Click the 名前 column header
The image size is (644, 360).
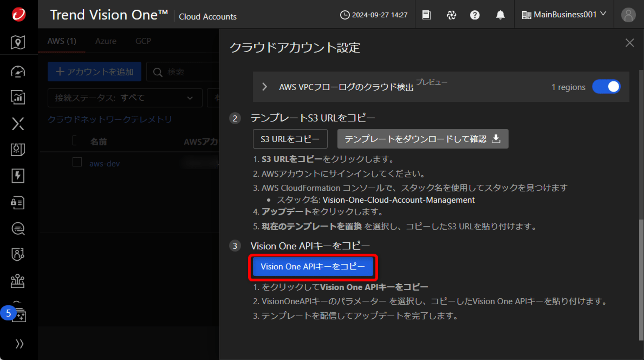[98, 142]
